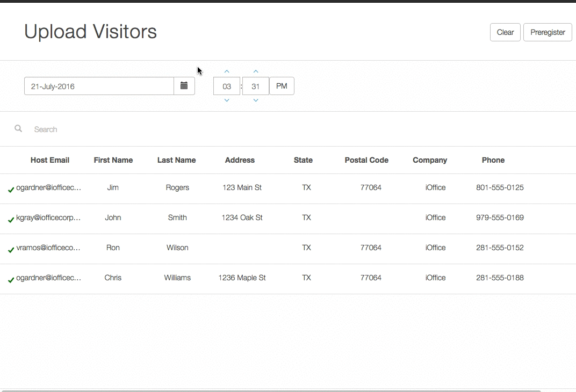Toggle the PM meridian button
The image size is (576, 392).
pos(282,86)
